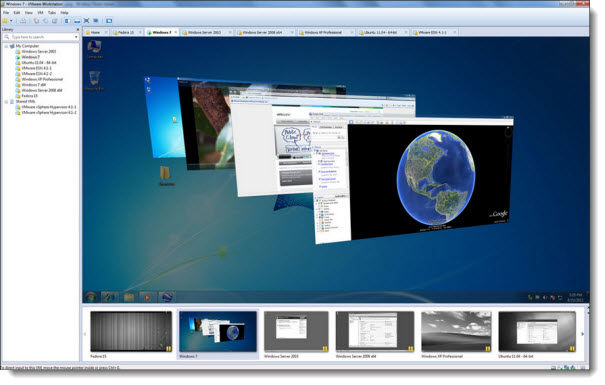Select vSphere Hypervisor 4.1-1 shared VM
Image resolution: width=605 pixels, height=385 pixels.
[46, 107]
